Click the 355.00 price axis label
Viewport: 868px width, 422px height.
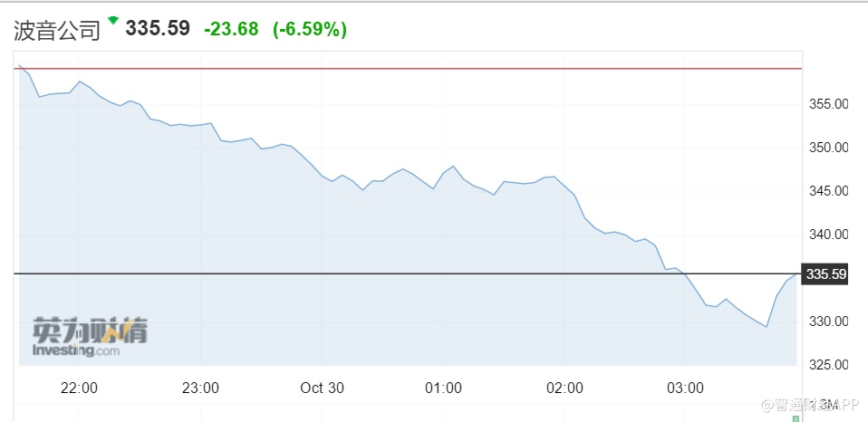click(x=830, y=104)
